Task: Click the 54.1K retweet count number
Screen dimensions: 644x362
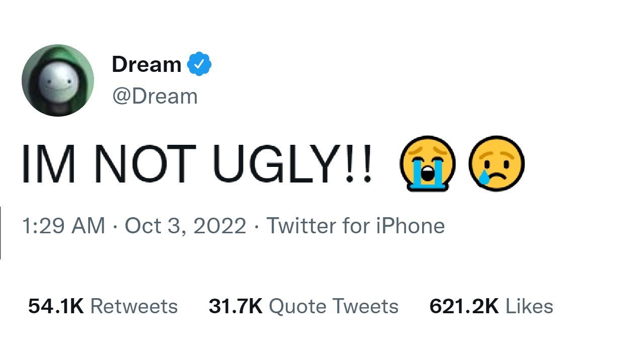Action: [56, 306]
